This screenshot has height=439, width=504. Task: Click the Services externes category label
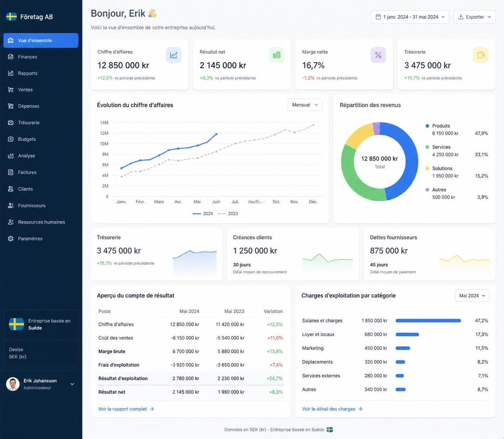pos(321,376)
